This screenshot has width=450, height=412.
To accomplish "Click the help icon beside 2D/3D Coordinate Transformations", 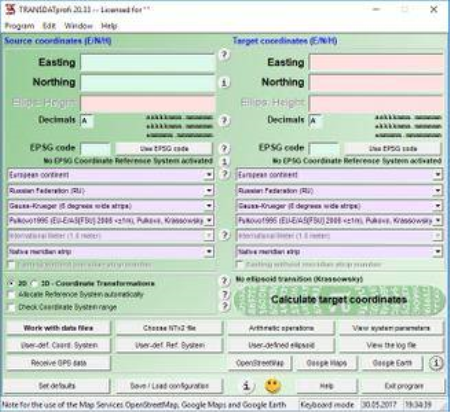I will coord(225,281).
